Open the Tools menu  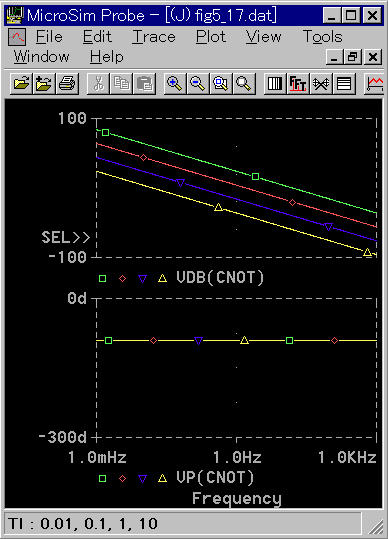(x=322, y=36)
